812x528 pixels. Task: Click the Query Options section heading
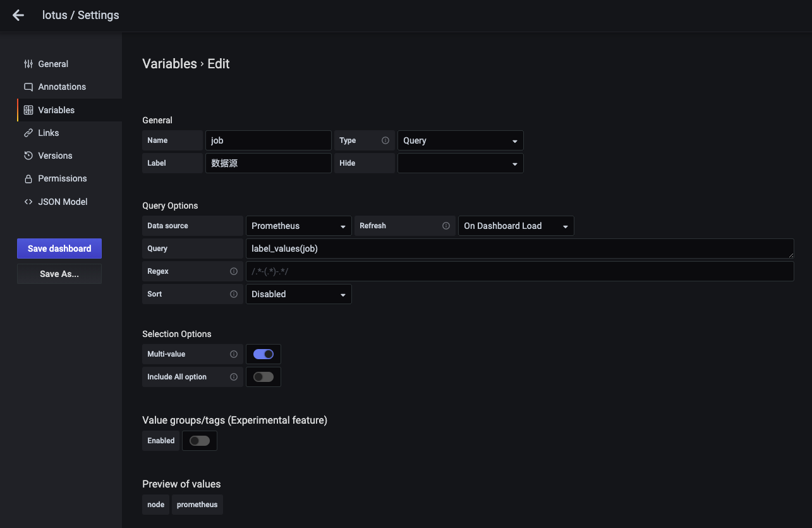tap(170, 206)
